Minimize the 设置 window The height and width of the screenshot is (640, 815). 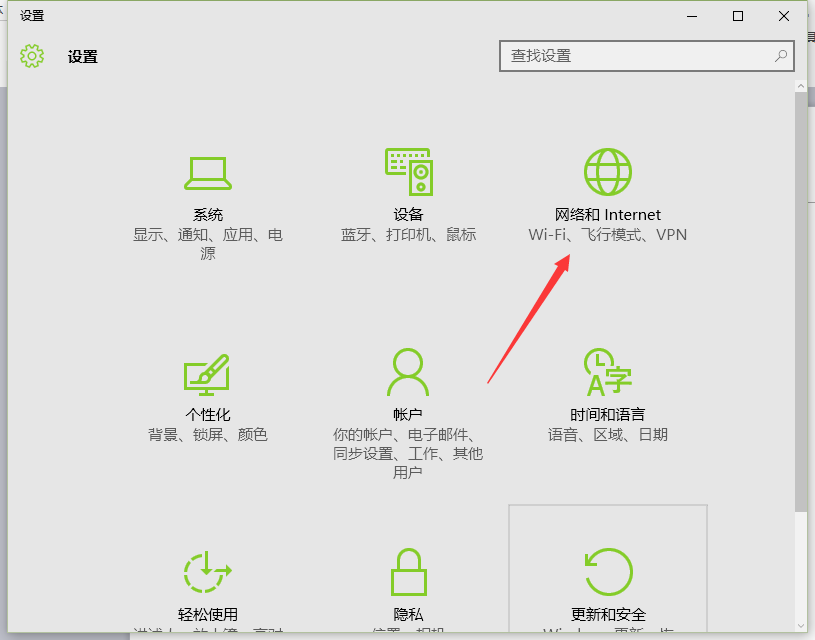pyautogui.click(x=692, y=16)
